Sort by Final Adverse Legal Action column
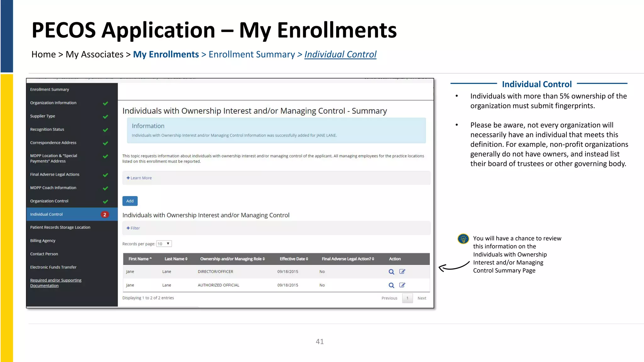 pyautogui.click(x=348, y=259)
